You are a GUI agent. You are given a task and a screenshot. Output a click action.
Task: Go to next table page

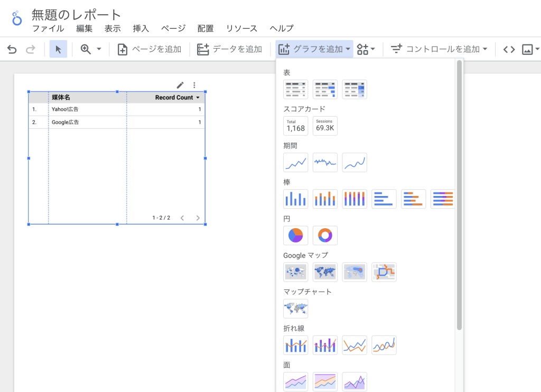pyautogui.click(x=198, y=218)
